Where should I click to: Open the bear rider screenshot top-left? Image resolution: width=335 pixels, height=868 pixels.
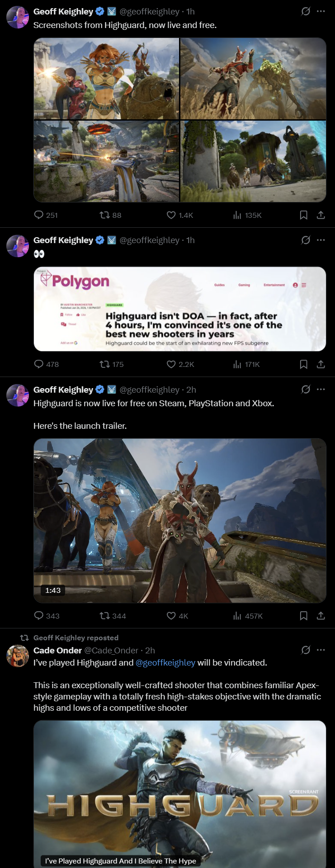(x=106, y=79)
